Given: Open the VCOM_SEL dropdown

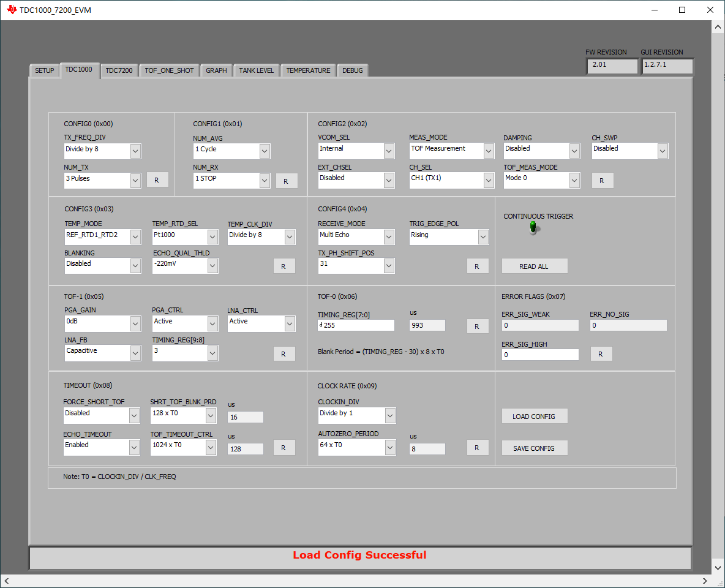Looking at the screenshot, I should [356, 150].
